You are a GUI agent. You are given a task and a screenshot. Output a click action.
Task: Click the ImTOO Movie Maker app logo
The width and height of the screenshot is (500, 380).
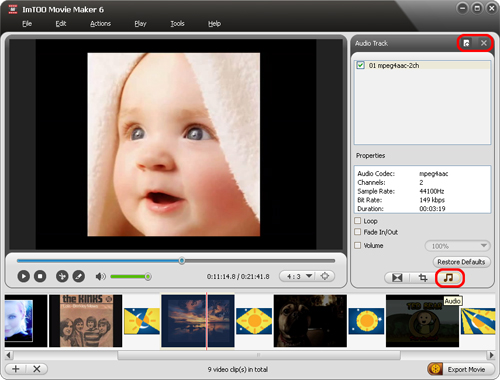pos(13,9)
